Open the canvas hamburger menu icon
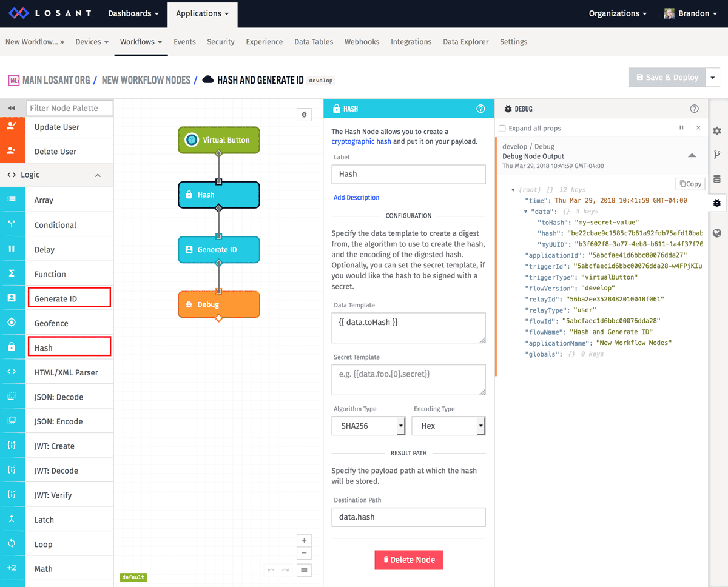 [x=304, y=569]
